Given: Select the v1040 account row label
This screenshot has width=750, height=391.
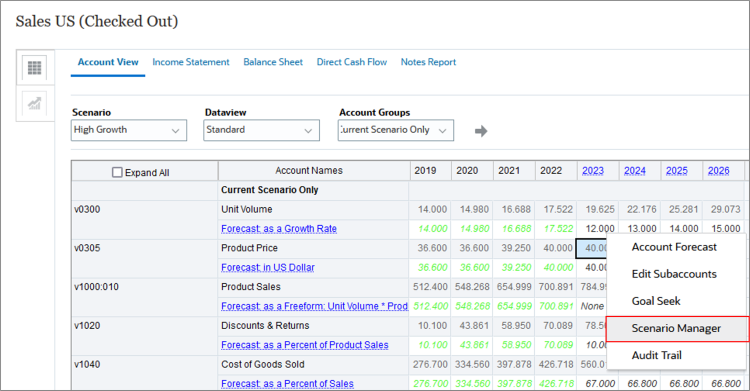Looking at the screenshot, I should (x=87, y=365).
